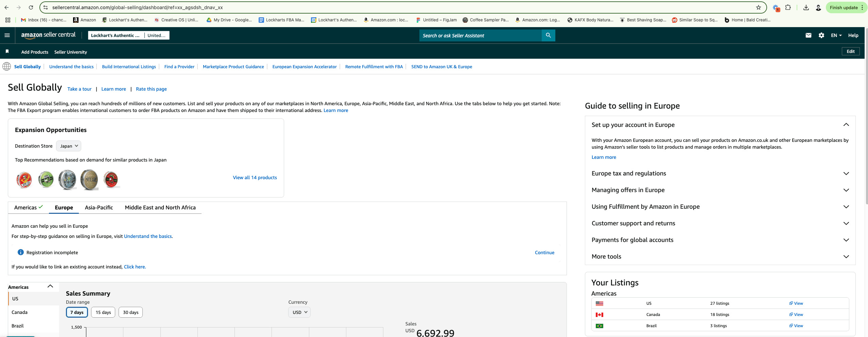Open the browser extensions puzzle icon

pyautogui.click(x=788, y=7)
